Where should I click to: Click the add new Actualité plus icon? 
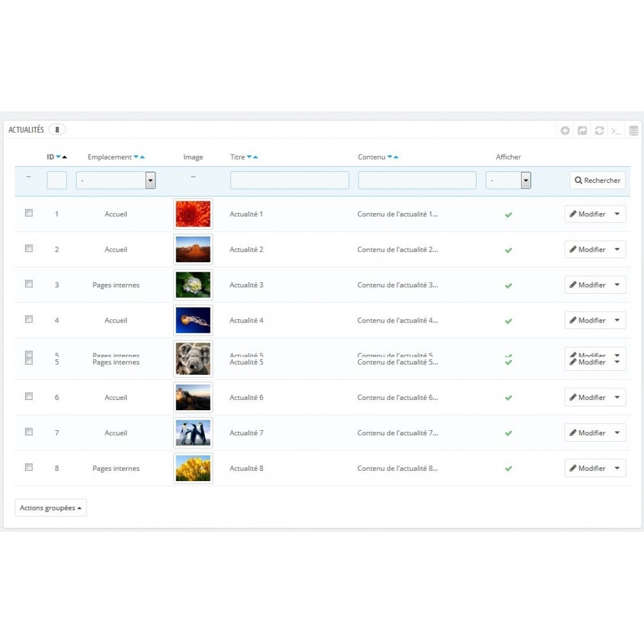point(565,131)
